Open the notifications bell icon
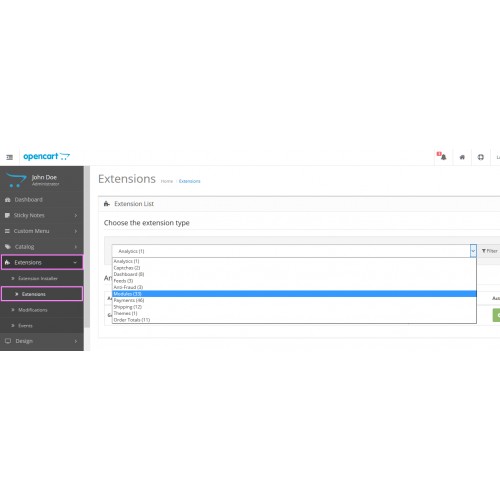Viewport: 500px width, 500px height. point(442,156)
